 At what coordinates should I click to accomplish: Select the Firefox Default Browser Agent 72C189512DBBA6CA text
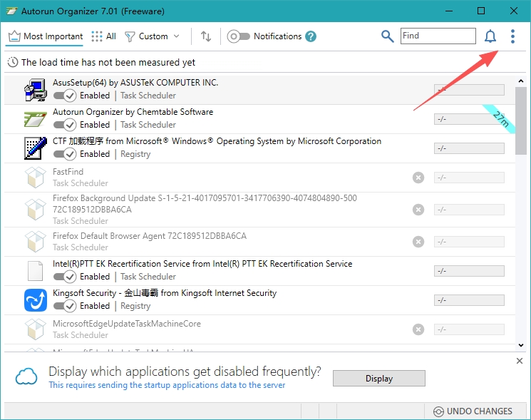point(150,236)
